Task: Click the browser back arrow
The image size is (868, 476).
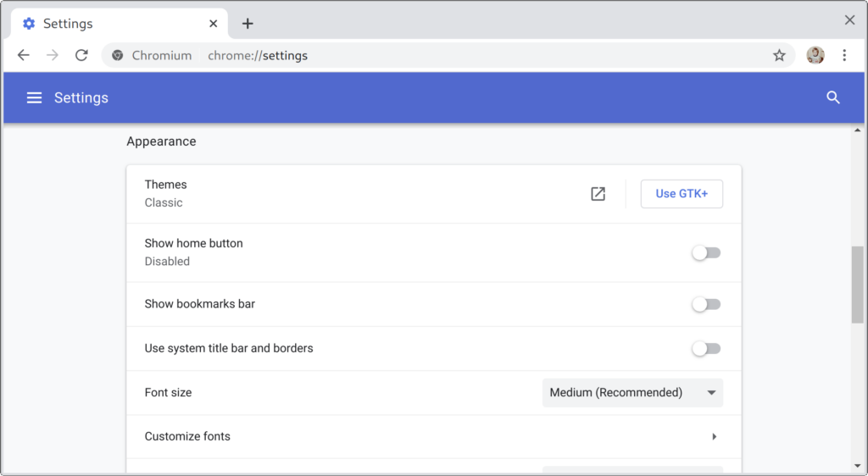Action: point(23,55)
